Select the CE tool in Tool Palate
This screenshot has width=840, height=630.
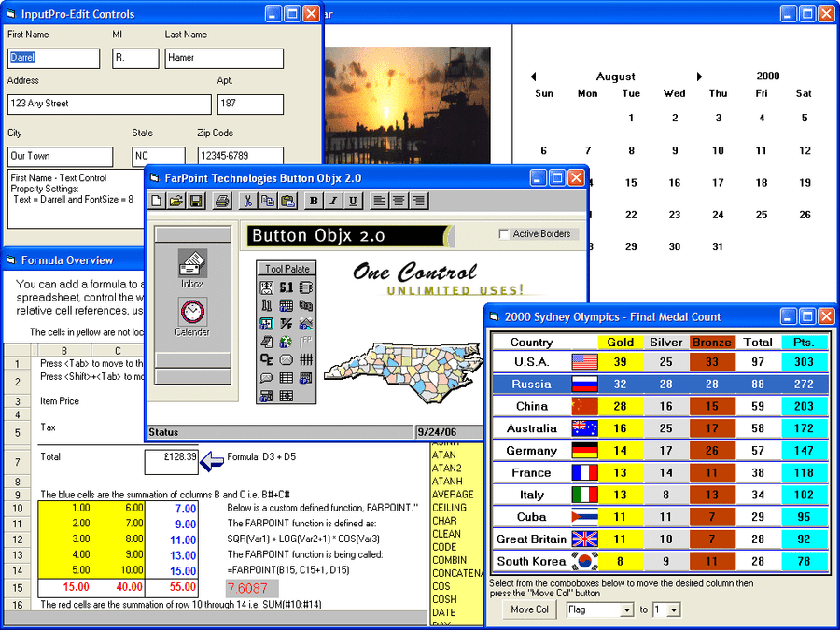coord(266,359)
